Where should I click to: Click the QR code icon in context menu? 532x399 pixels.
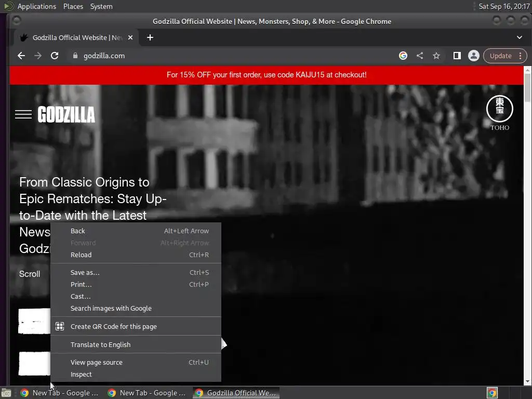60,326
